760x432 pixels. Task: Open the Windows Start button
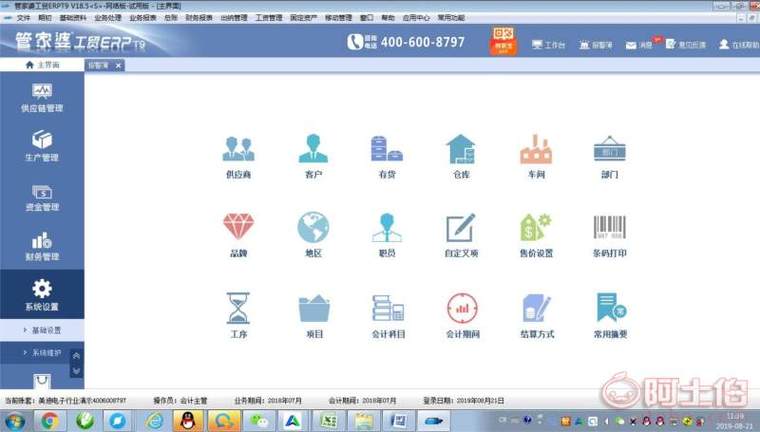[15, 421]
